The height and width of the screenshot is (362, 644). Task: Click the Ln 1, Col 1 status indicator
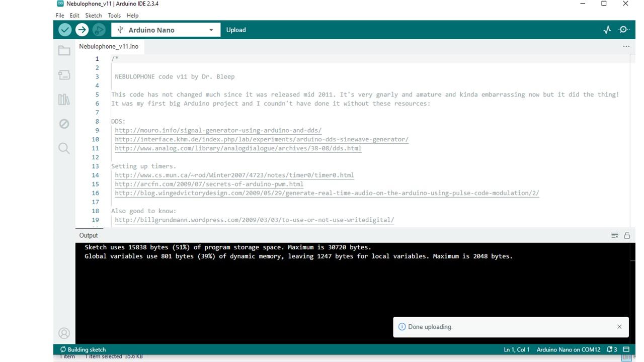point(517,349)
